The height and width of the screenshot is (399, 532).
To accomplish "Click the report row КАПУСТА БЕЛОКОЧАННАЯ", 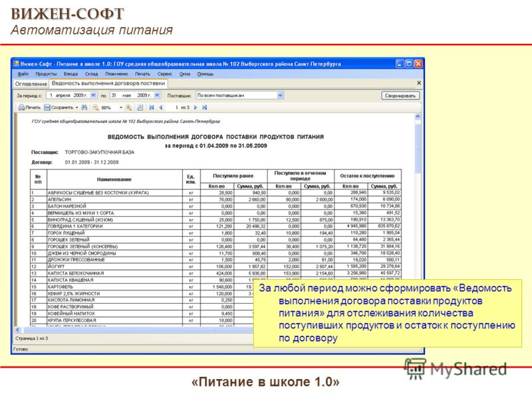I will click(x=215, y=273).
